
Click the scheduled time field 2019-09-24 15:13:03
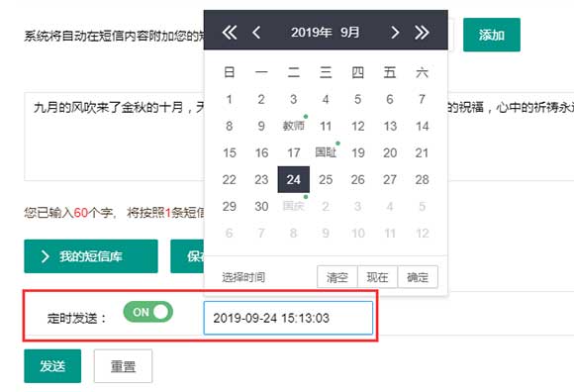288,318
